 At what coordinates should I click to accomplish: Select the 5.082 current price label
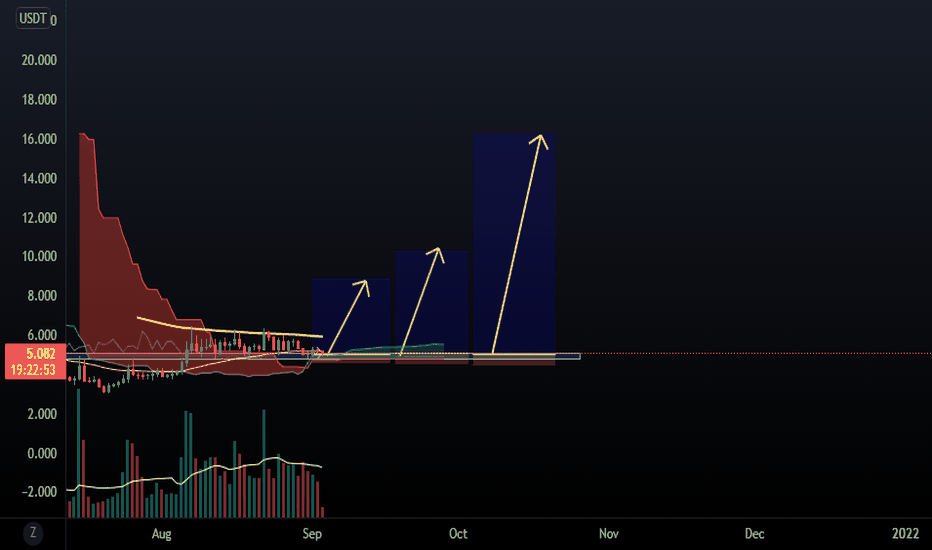click(x=40, y=354)
